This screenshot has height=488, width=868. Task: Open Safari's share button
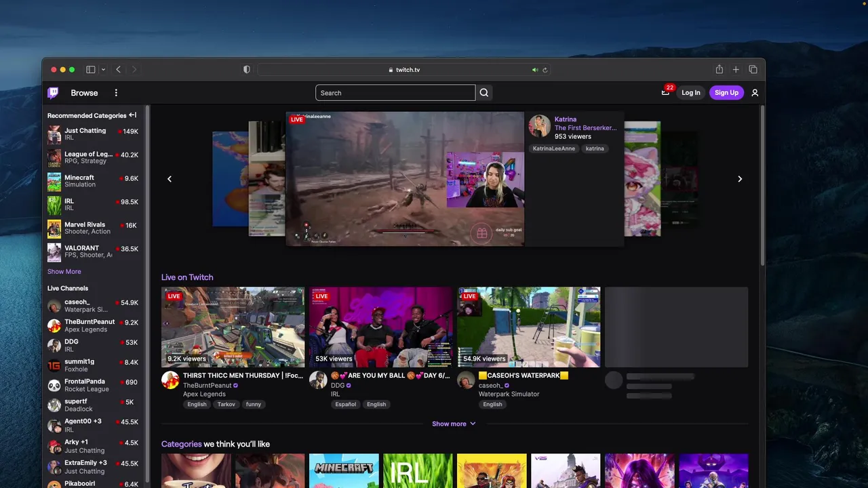pos(719,69)
